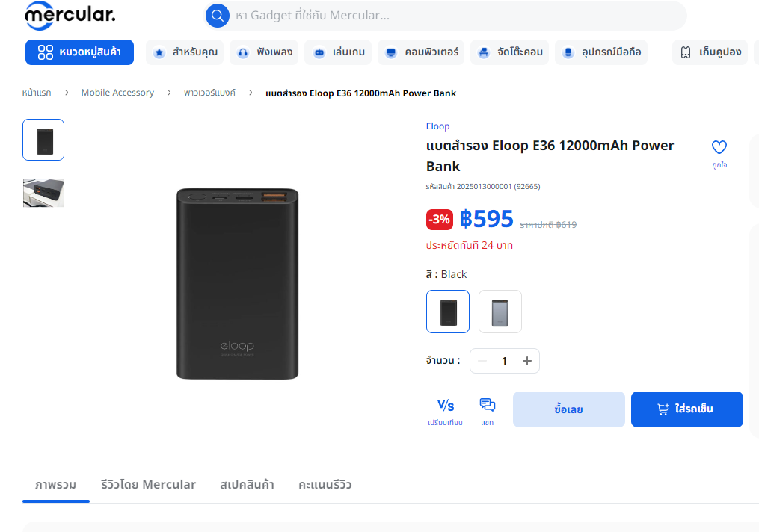Click the heart wishlist icon
Image resolution: width=759 pixels, height=532 pixels.
pyautogui.click(x=719, y=147)
